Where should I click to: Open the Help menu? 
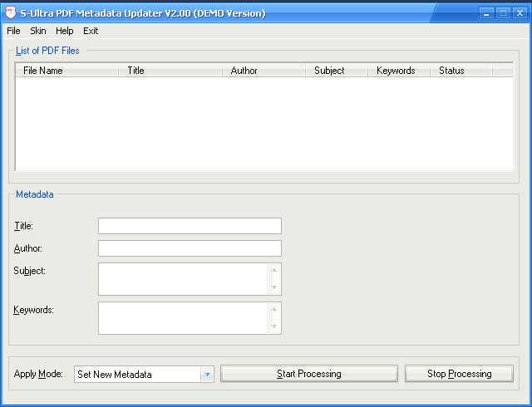[x=64, y=31]
